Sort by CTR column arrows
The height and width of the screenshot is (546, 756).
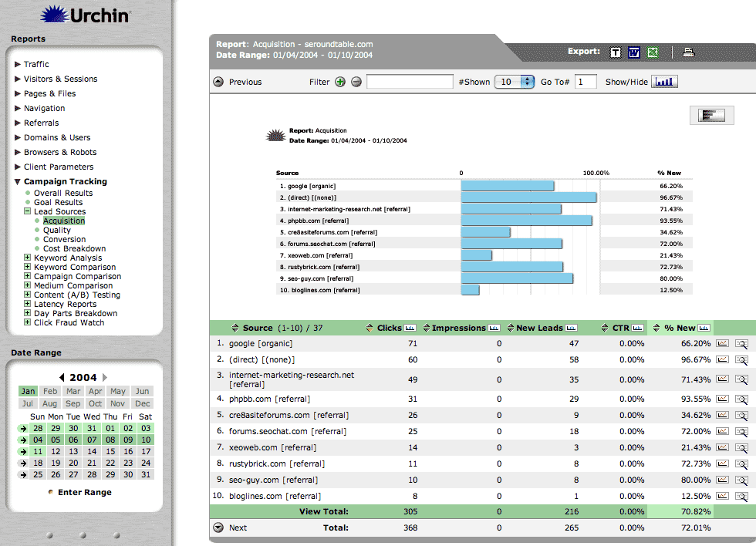(x=605, y=329)
